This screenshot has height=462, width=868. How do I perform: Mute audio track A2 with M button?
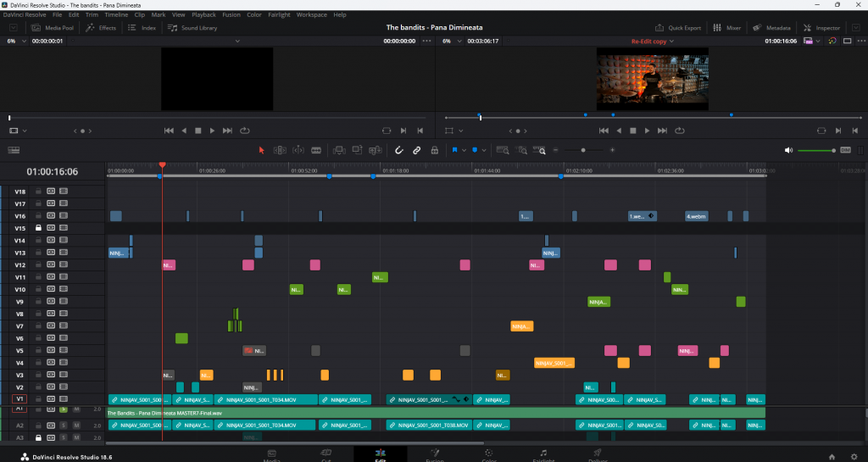pyautogui.click(x=75, y=426)
